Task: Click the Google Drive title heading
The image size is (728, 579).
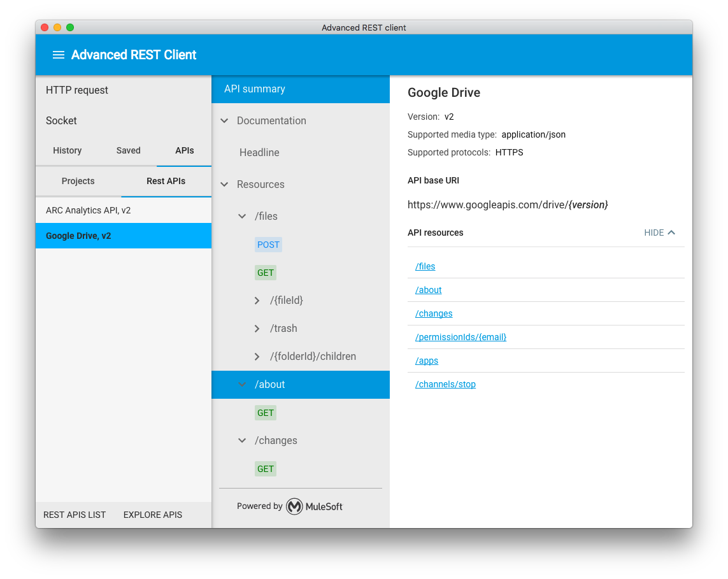Action: [x=444, y=92]
